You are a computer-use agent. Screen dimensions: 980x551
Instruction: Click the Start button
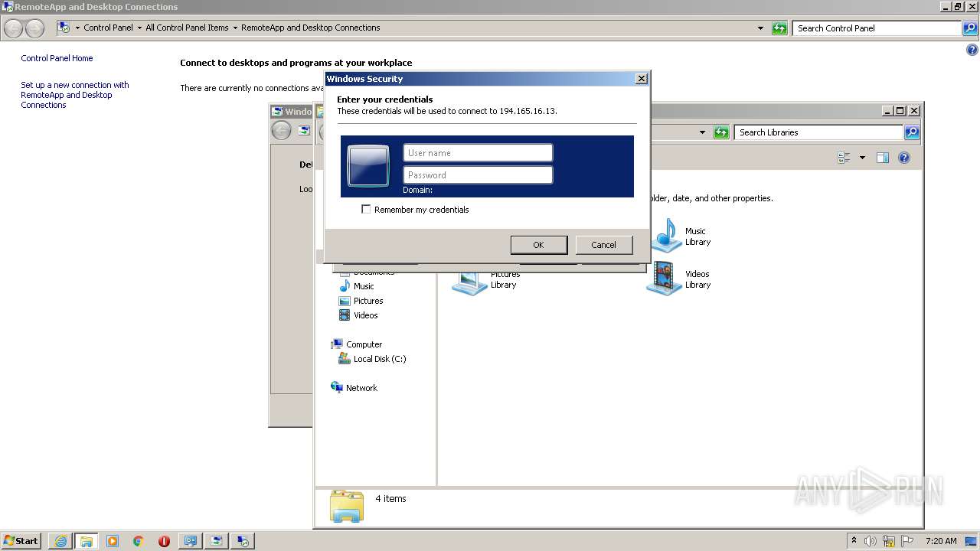(x=21, y=541)
